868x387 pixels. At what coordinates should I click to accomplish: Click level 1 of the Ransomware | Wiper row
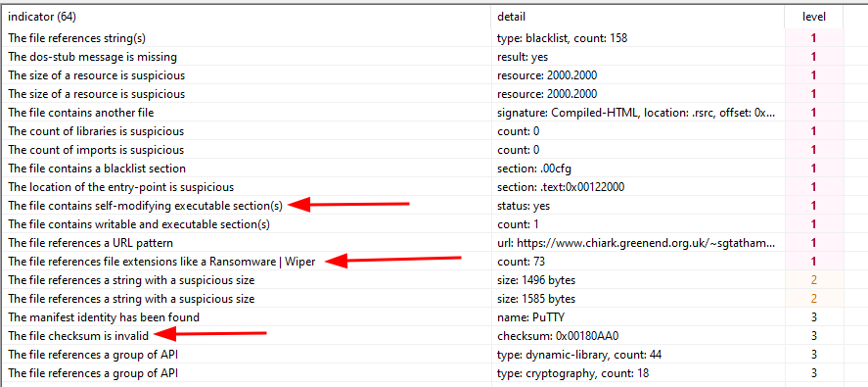[x=814, y=262]
